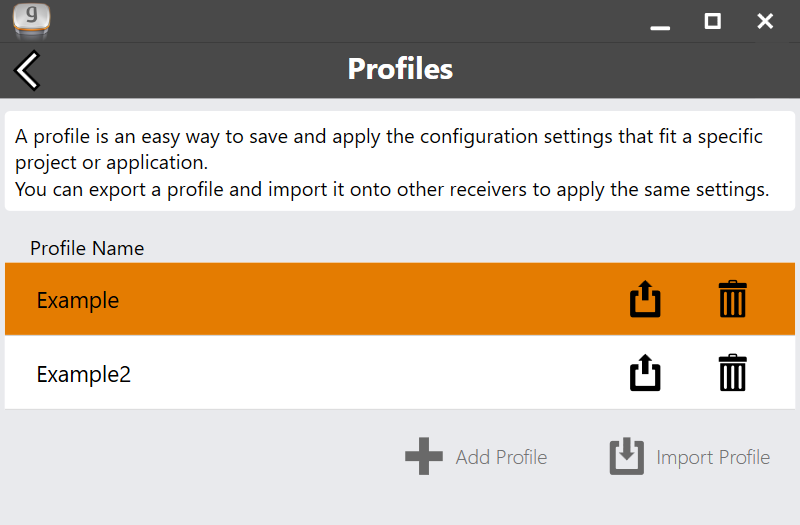Click the profile description text box
The width and height of the screenshot is (800, 525).
coord(400,162)
